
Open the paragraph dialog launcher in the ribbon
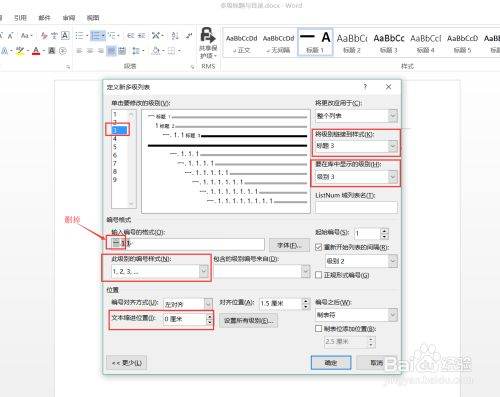click(192, 67)
